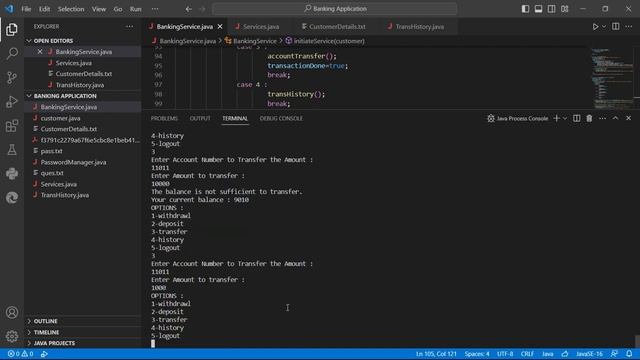Open the Edit menu
Screen dimensions: 640x360
[x=44, y=9]
